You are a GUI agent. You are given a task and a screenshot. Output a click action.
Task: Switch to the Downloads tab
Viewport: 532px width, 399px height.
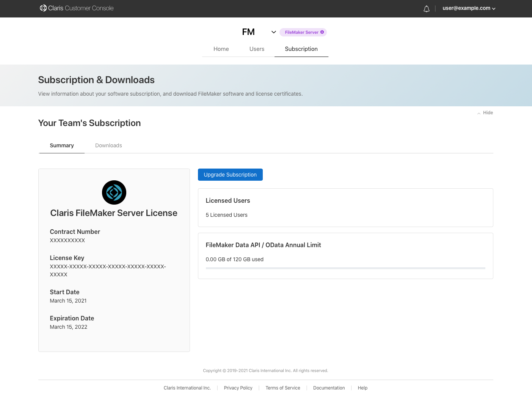[x=108, y=145]
